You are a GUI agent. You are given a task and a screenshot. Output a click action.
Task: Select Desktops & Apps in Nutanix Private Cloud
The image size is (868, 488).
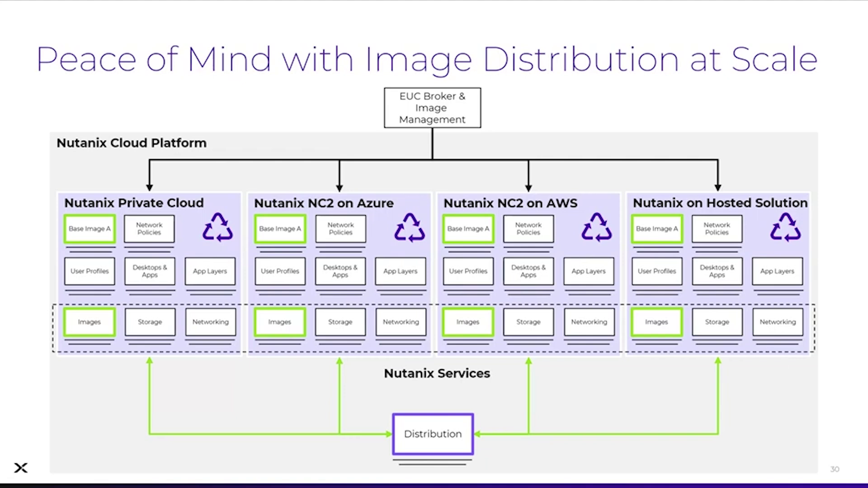click(150, 271)
